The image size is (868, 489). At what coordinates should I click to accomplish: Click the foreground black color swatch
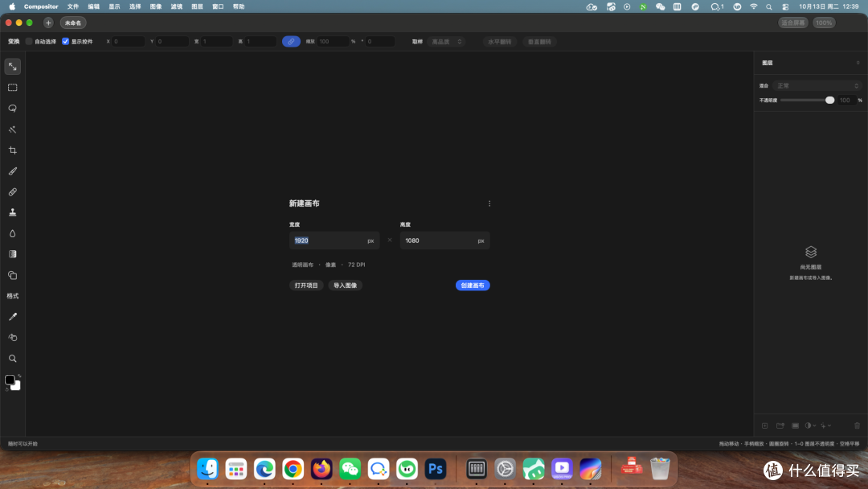coord(10,380)
